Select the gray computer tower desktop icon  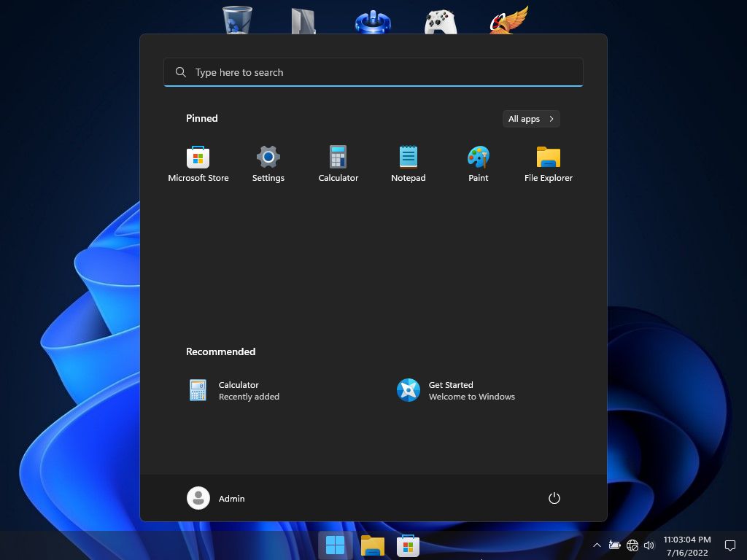304,21
